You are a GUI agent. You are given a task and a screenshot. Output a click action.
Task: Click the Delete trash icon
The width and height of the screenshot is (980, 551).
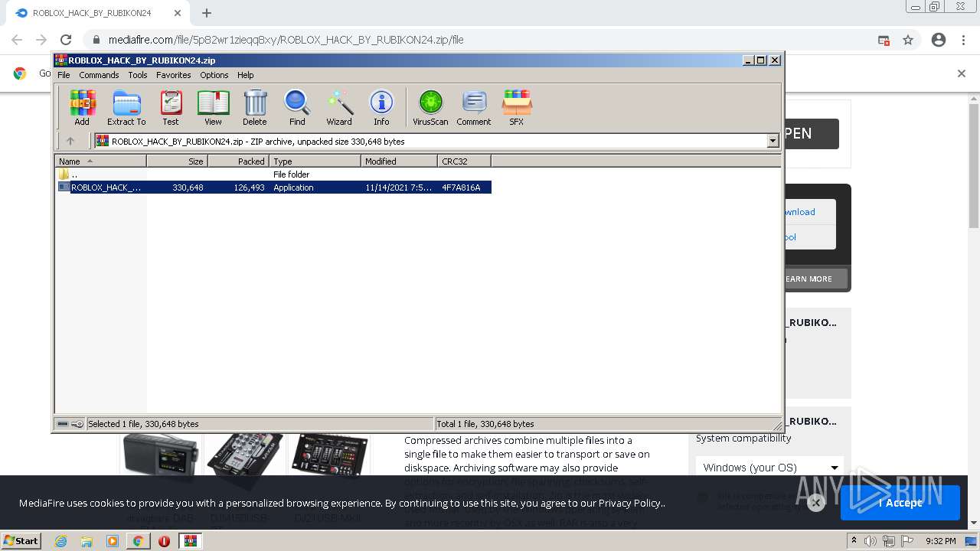click(255, 107)
